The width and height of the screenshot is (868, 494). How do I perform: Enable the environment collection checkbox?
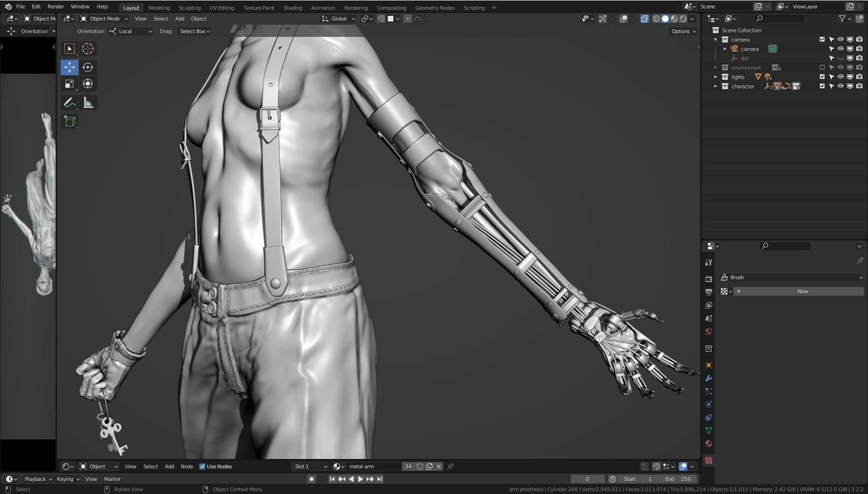(x=822, y=67)
